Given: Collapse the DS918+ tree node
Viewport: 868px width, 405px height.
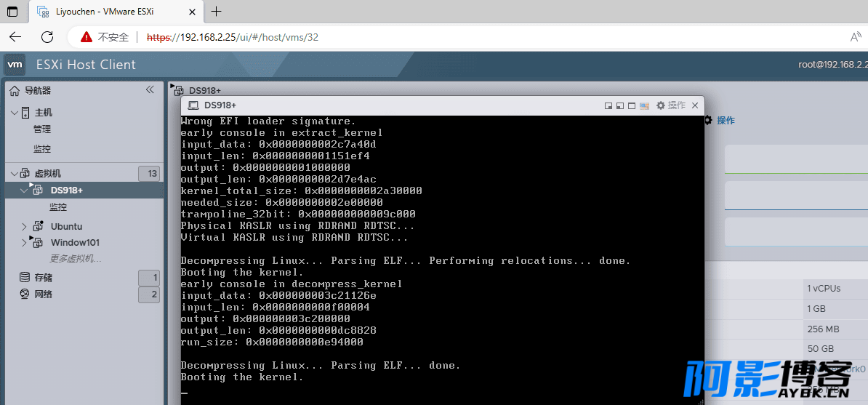Looking at the screenshot, I should pos(24,190).
